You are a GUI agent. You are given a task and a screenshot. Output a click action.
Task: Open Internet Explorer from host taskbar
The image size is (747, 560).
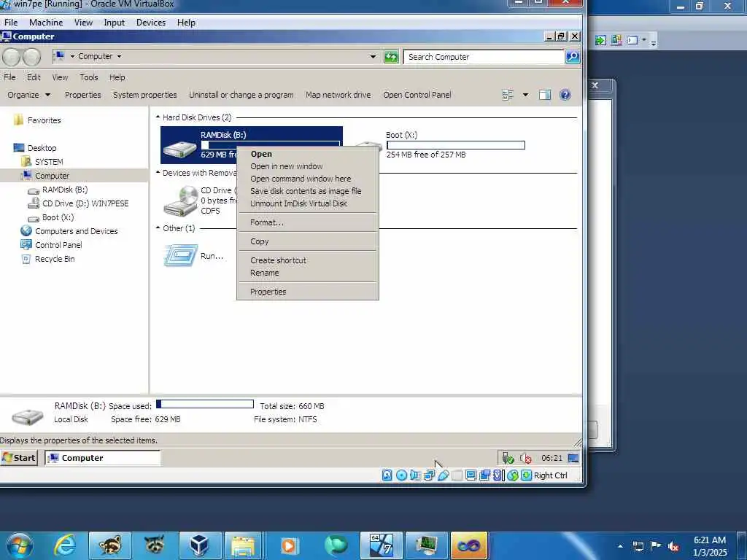[x=64, y=545]
